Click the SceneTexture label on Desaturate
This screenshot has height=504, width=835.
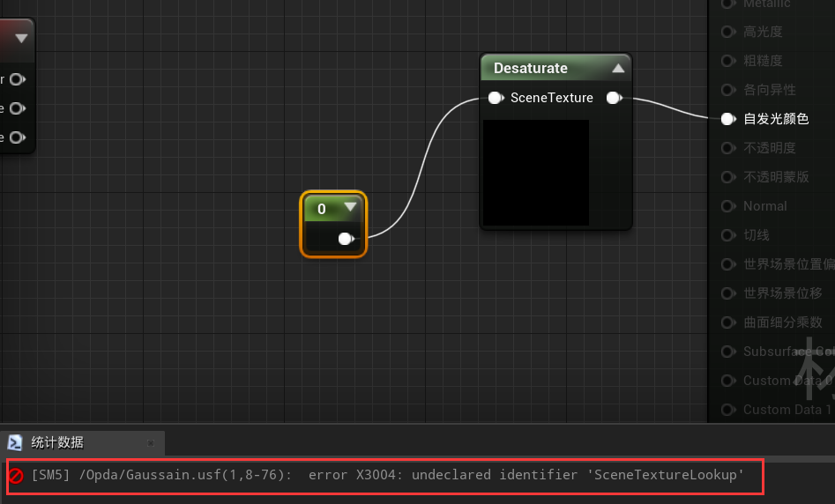552,98
